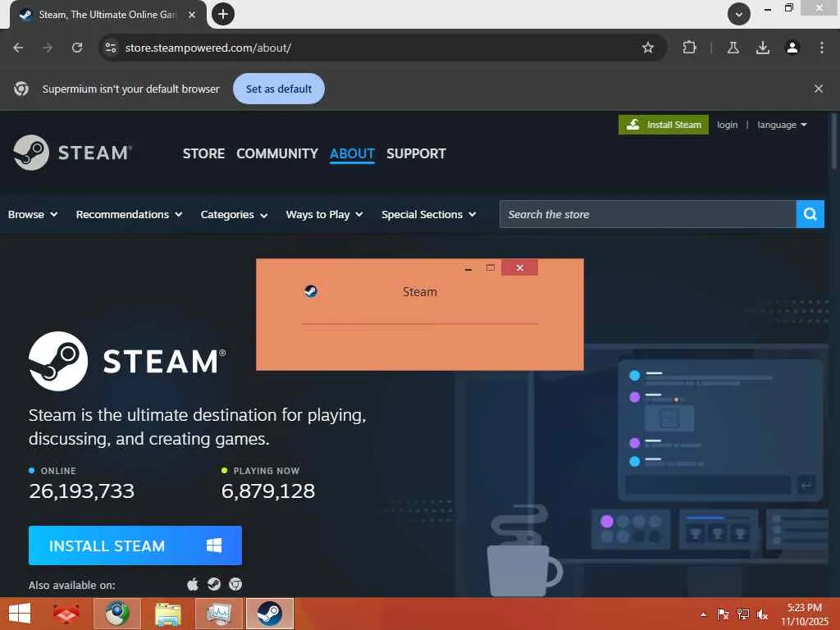This screenshot has height=630, width=840.
Task: Click the Search the store field
Action: click(648, 214)
